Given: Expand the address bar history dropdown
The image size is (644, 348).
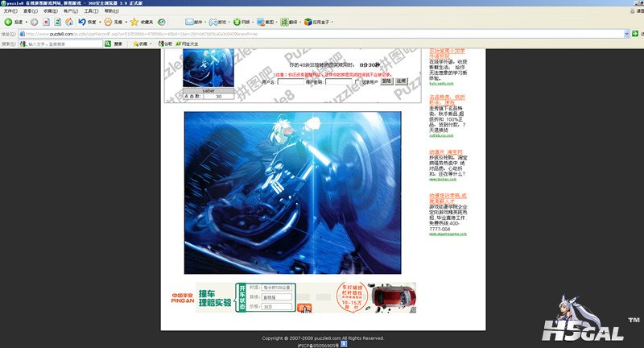Looking at the screenshot, I should [625, 34].
